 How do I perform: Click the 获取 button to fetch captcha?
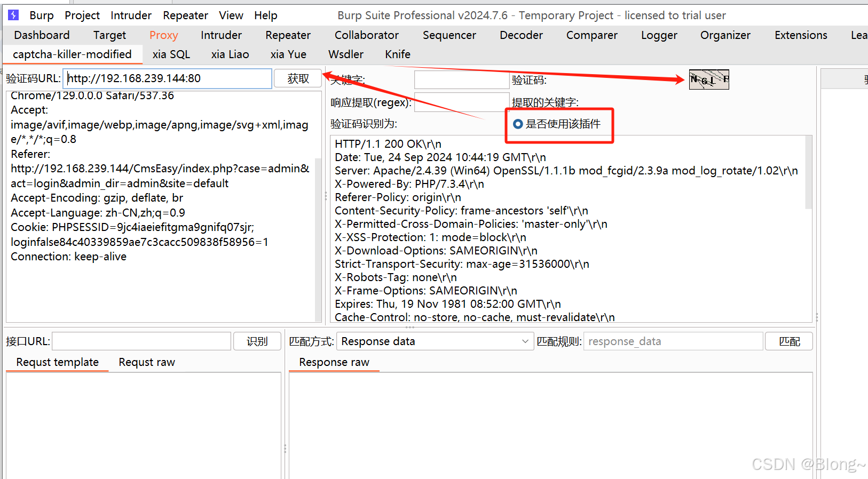(x=298, y=78)
